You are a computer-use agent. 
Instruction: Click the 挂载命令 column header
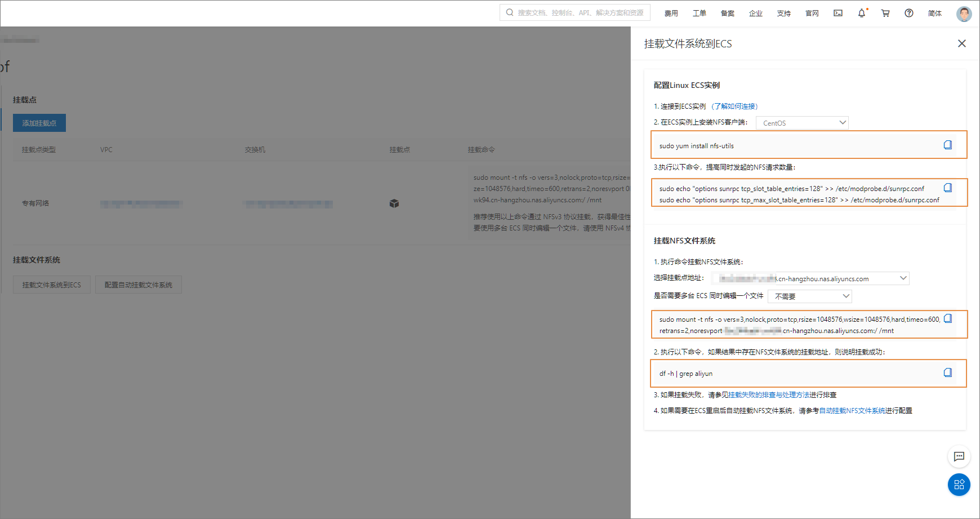tap(481, 149)
